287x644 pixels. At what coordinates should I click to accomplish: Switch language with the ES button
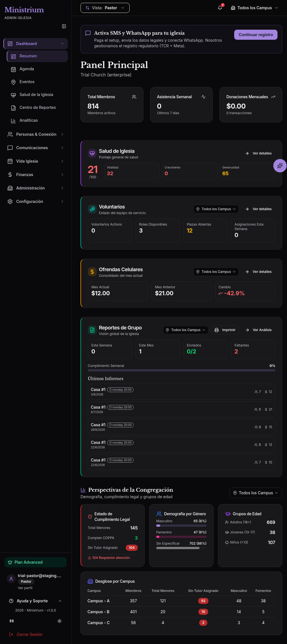[x=12, y=621]
